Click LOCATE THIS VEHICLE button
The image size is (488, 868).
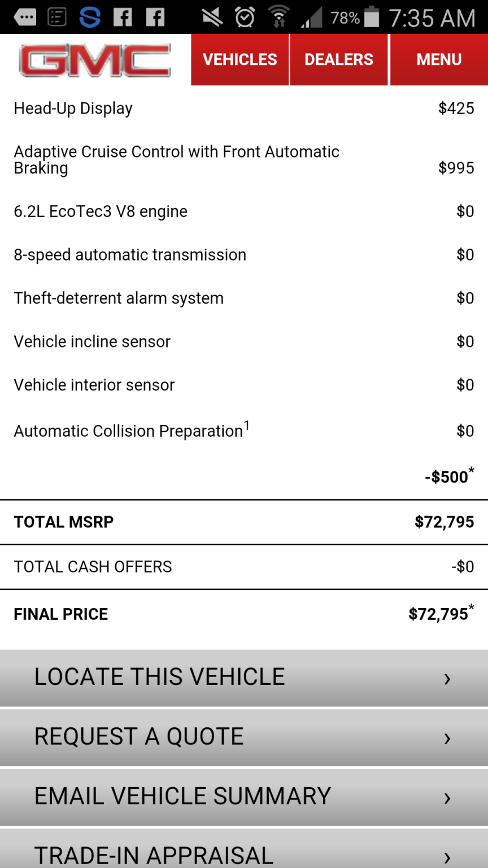click(x=244, y=678)
